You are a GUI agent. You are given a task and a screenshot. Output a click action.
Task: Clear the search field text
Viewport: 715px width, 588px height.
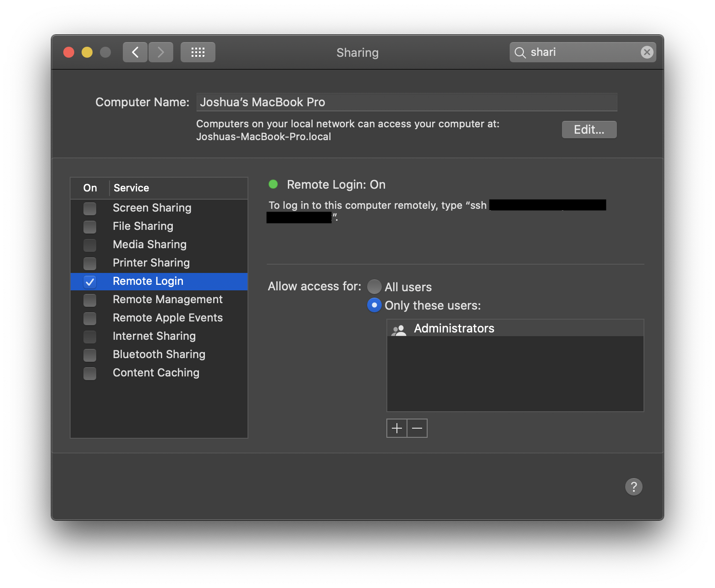tap(647, 52)
